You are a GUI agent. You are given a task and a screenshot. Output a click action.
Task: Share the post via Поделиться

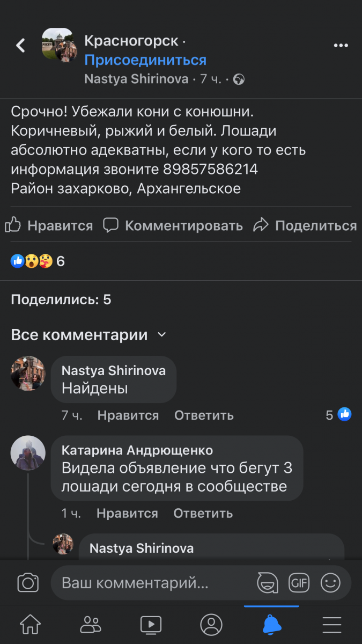click(x=305, y=226)
